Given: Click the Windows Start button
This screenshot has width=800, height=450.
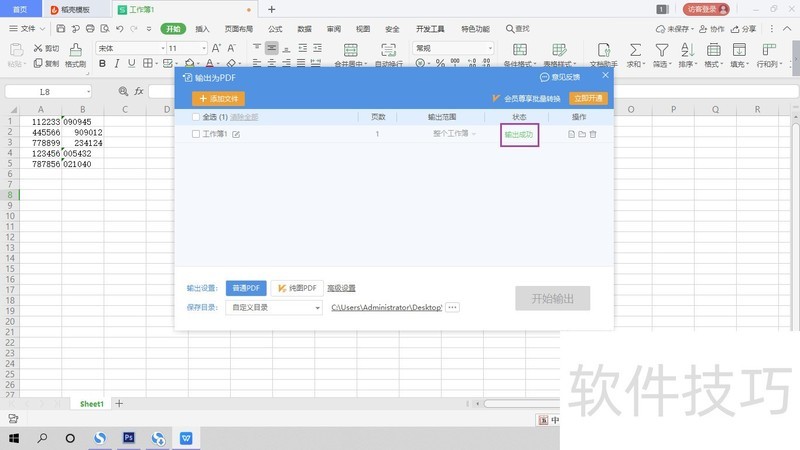Looking at the screenshot, I should coord(14,438).
